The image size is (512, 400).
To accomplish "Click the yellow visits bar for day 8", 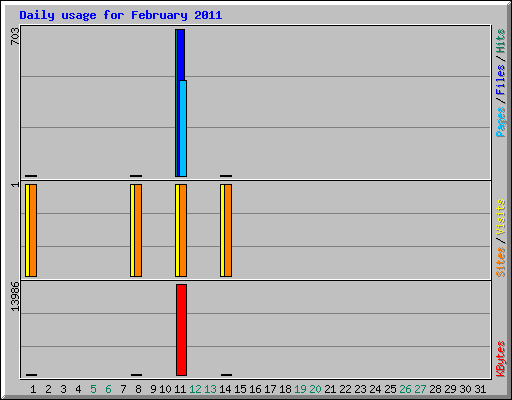I will click(x=132, y=230).
